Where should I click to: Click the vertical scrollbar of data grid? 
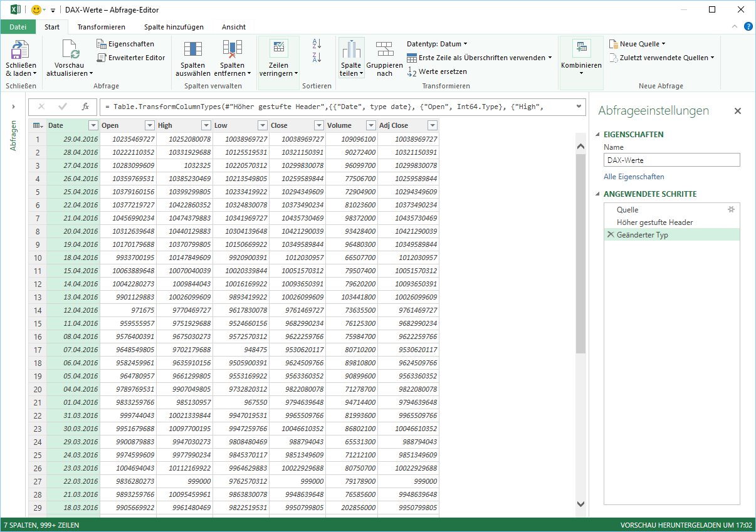coord(580,251)
